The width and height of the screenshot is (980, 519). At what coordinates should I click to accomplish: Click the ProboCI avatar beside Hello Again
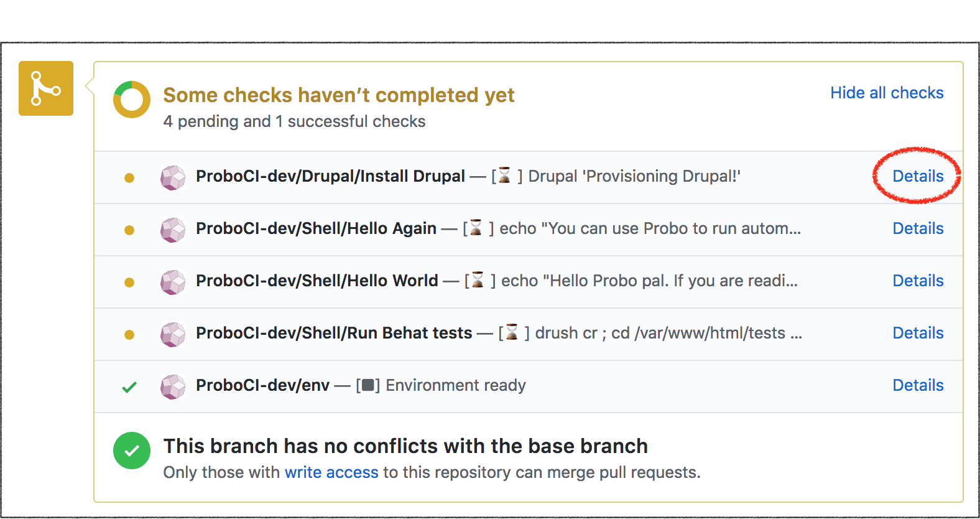point(172,230)
